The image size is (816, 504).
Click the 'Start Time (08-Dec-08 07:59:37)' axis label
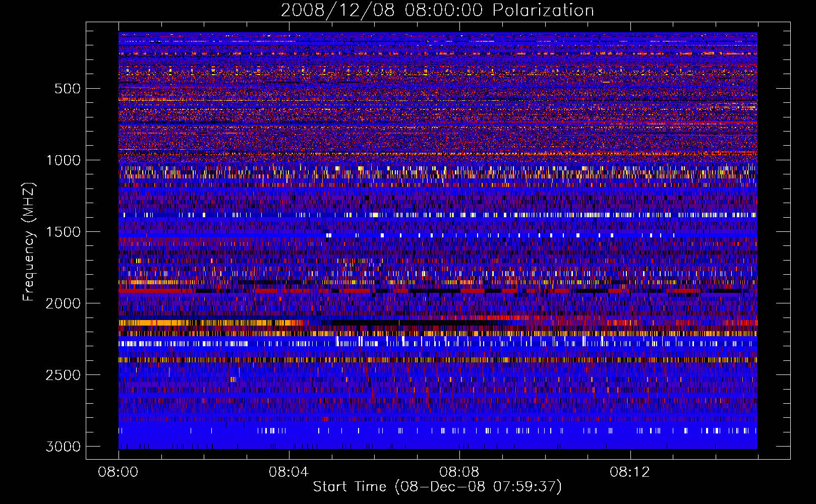tap(437, 487)
